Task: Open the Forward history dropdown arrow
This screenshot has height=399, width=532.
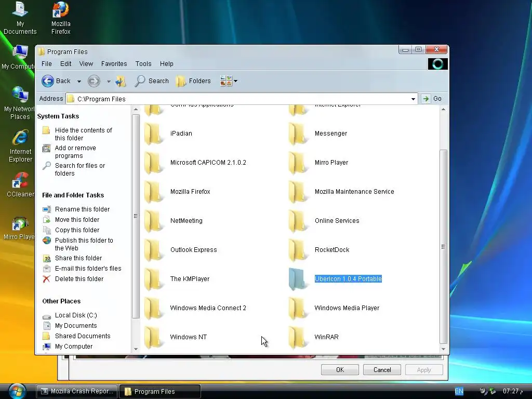Action: [x=109, y=82]
